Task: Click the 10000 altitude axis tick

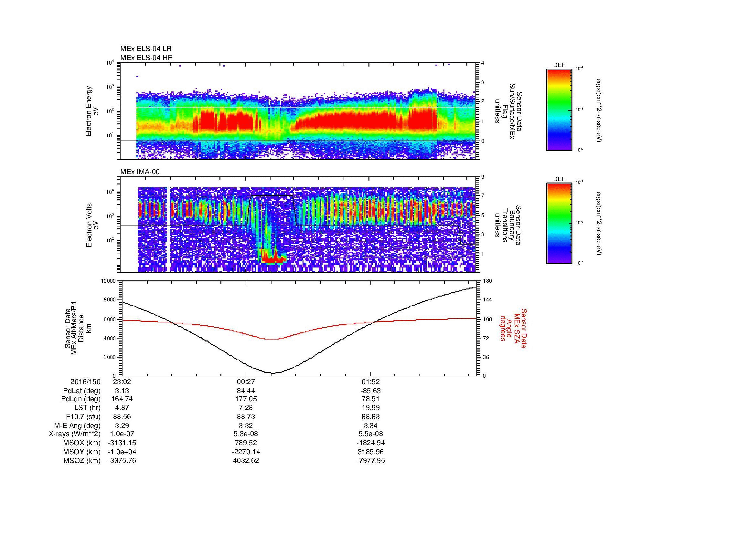Action: (x=108, y=281)
